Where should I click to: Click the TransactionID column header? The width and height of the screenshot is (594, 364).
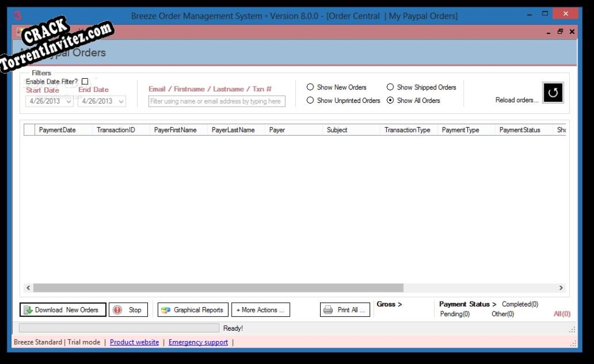[x=116, y=129]
